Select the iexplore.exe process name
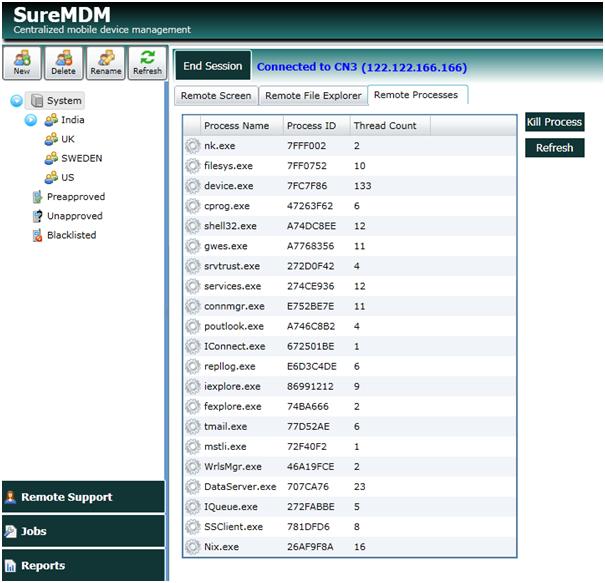The image size is (605, 583). [232, 387]
